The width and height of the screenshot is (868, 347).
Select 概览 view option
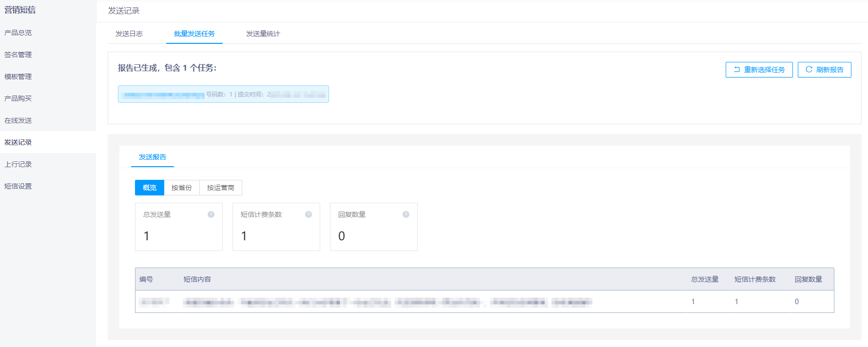[x=150, y=188]
